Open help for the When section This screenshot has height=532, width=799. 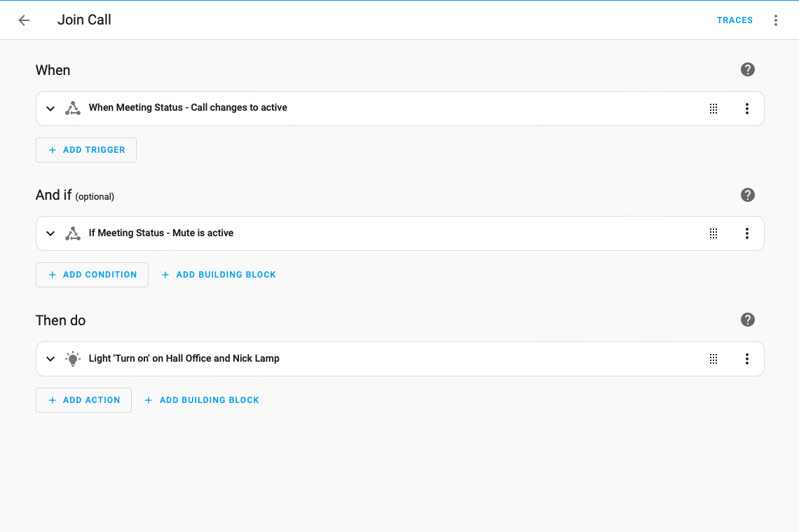click(747, 69)
